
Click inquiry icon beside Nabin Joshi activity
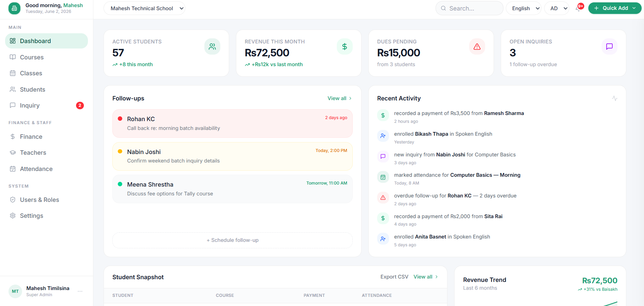pos(383,156)
